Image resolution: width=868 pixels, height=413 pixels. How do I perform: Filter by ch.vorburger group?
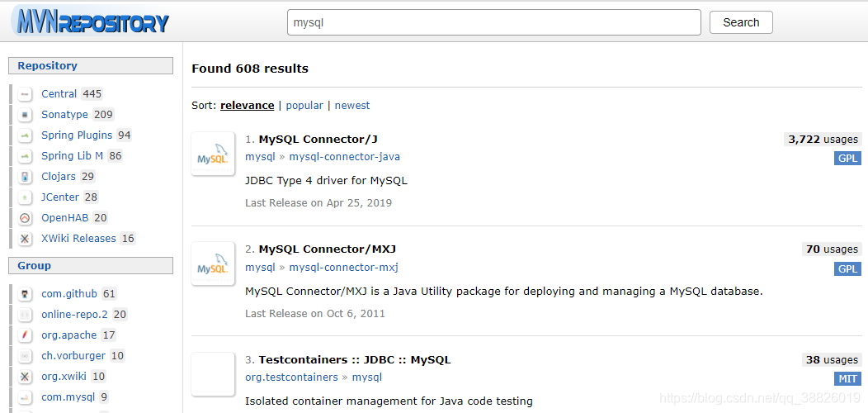[x=74, y=356]
